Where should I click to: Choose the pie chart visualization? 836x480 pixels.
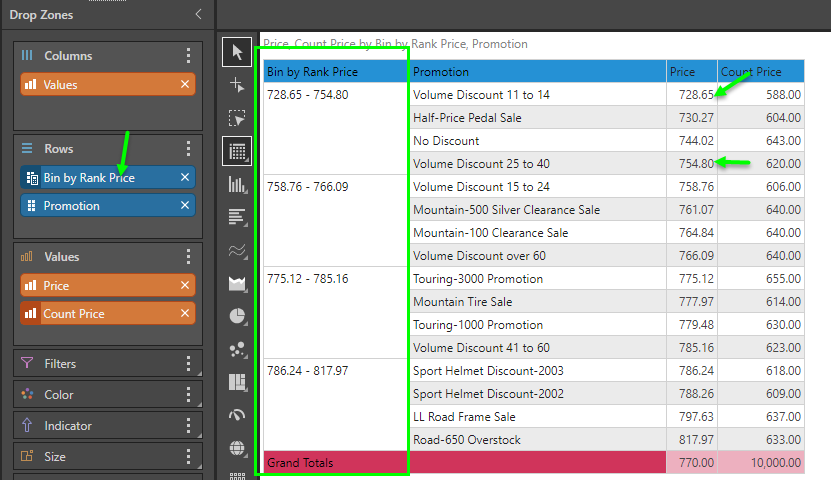(x=237, y=316)
